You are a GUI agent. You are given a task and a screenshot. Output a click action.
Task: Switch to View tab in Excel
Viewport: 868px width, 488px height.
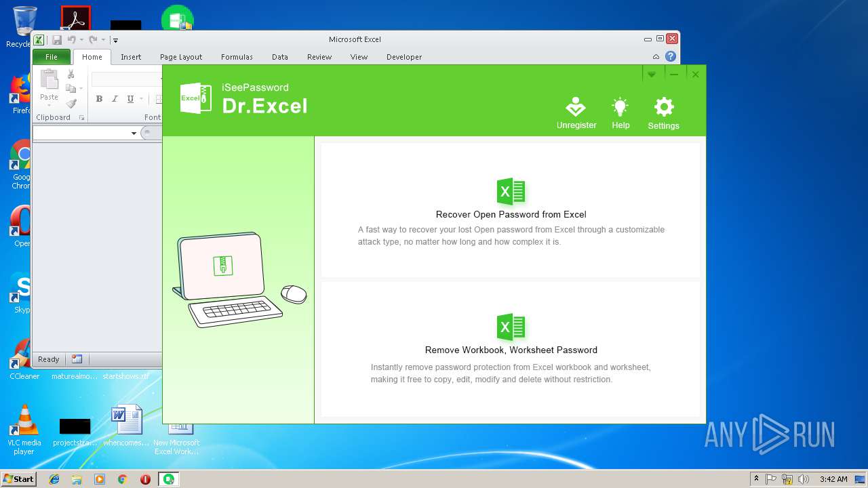click(x=359, y=57)
